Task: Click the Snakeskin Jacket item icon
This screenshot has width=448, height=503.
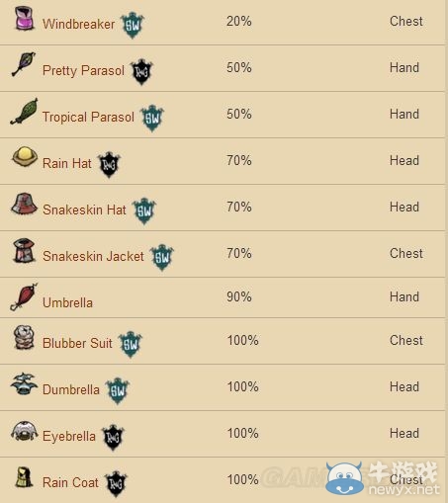Action: pyautogui.click(x=24, y=250)
